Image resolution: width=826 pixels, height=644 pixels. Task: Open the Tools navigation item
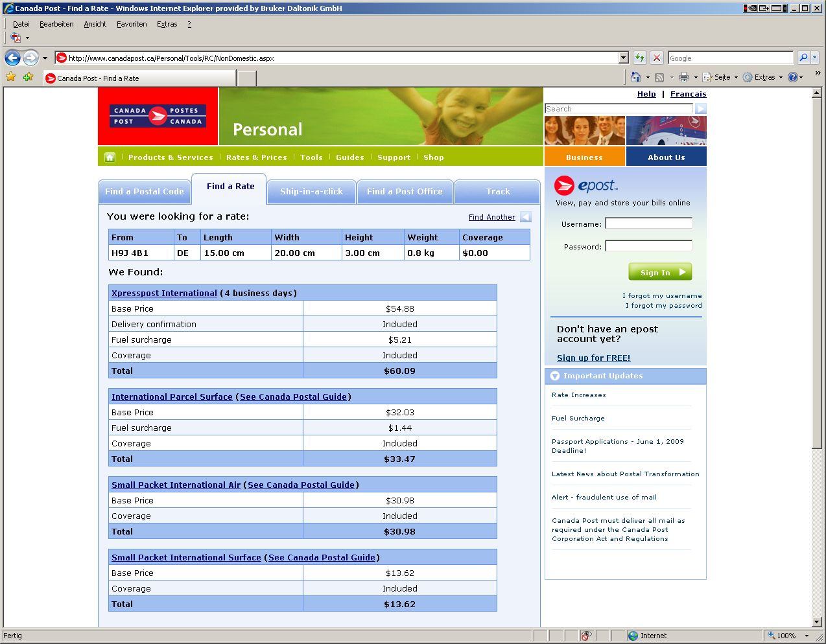coord(311,157)
